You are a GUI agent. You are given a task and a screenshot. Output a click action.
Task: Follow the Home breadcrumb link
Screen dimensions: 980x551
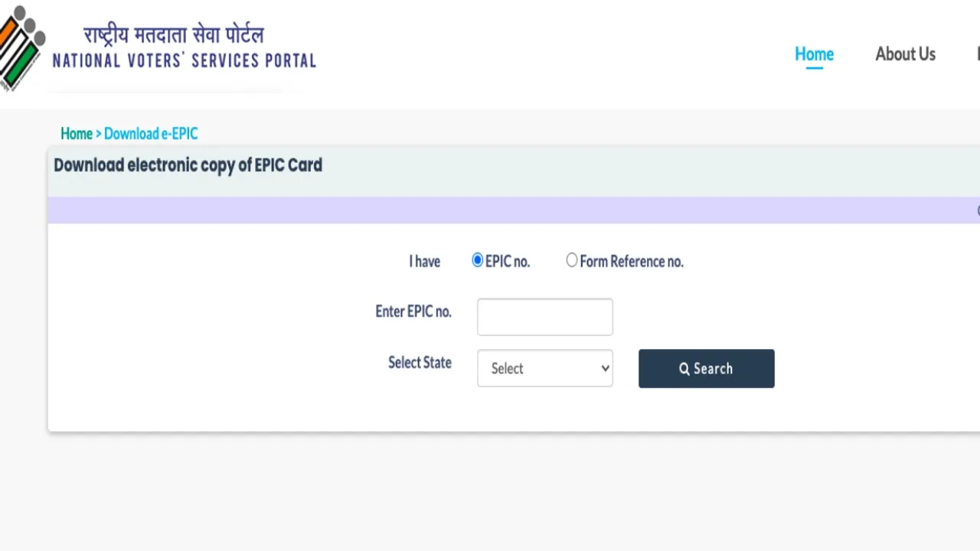coord(77,134)
